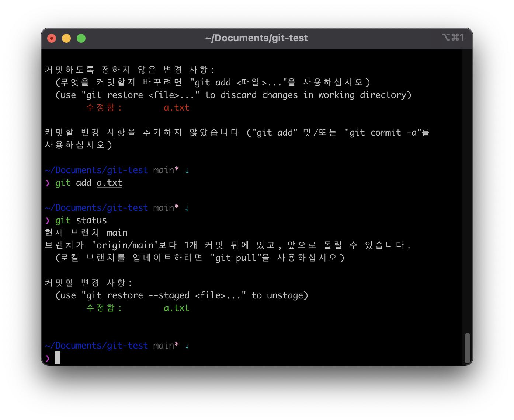Click the blinking cursor block

click(58, 358)
